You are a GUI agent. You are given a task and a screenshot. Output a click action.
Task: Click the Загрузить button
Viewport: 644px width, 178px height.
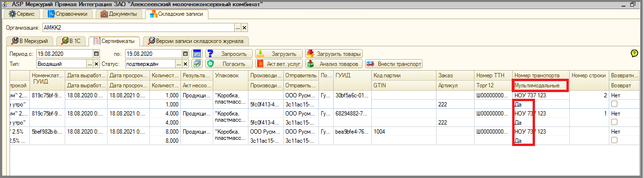278,53
